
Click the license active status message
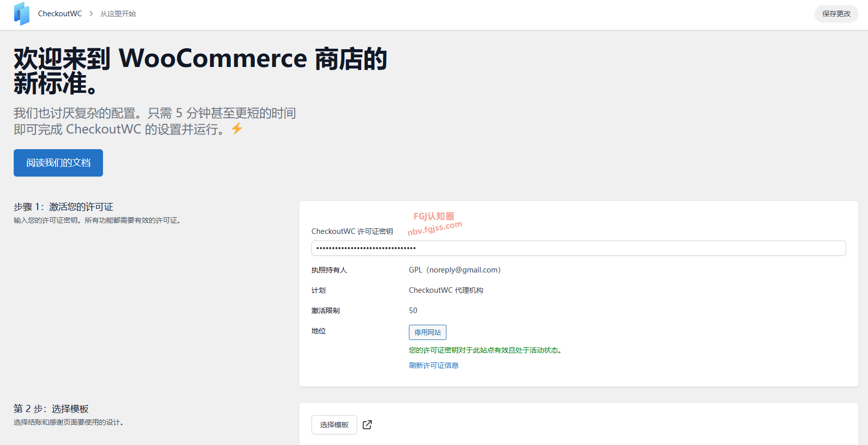click(485, 350)
